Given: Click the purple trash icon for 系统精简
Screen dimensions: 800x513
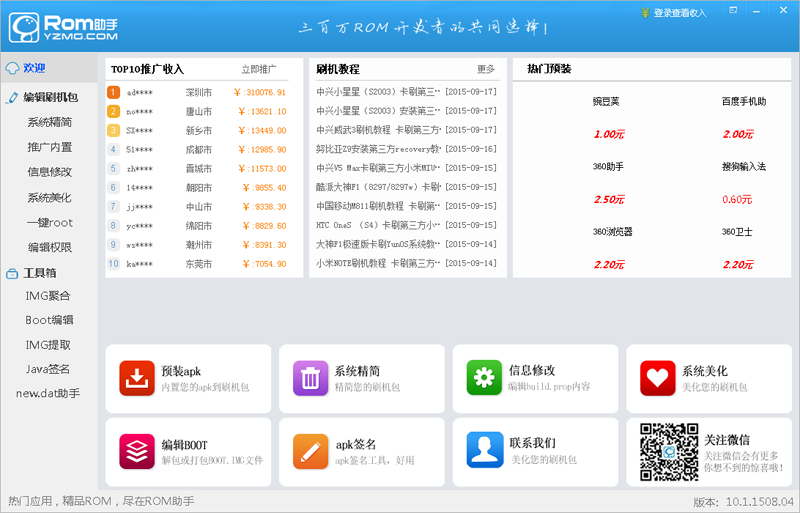Looking at the screenshot, I should pos(311,379).
